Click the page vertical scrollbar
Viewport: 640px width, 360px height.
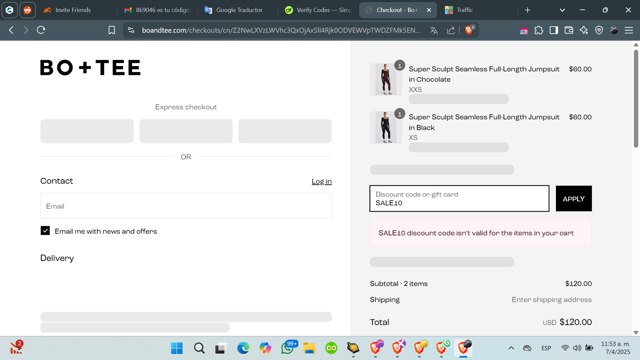636,98
